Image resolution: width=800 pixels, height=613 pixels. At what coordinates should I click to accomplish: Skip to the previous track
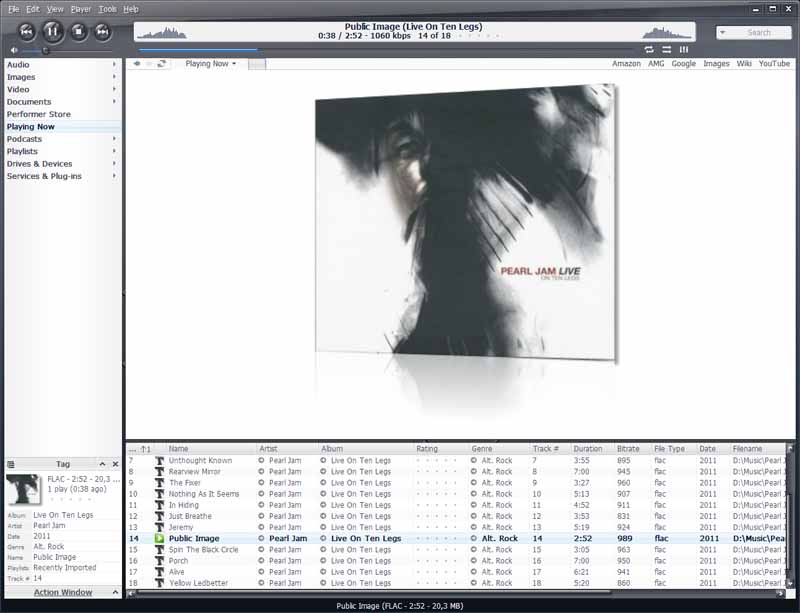[27, 32]
